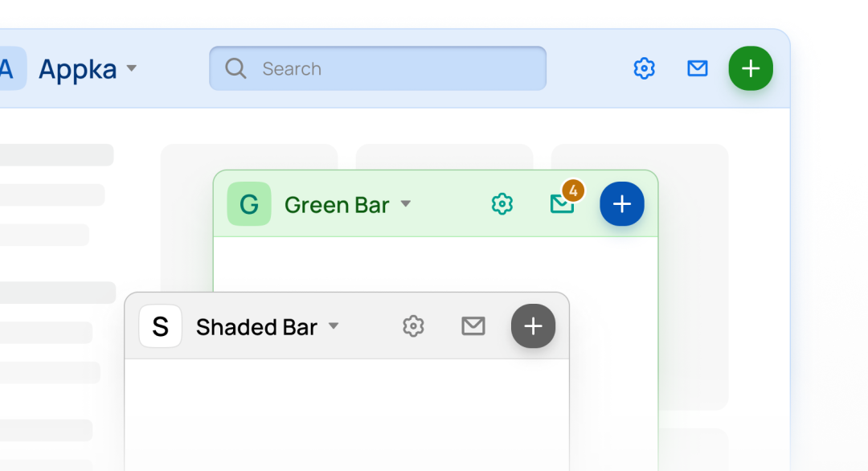Open settings gear in Appka top bar

(644, 68)
